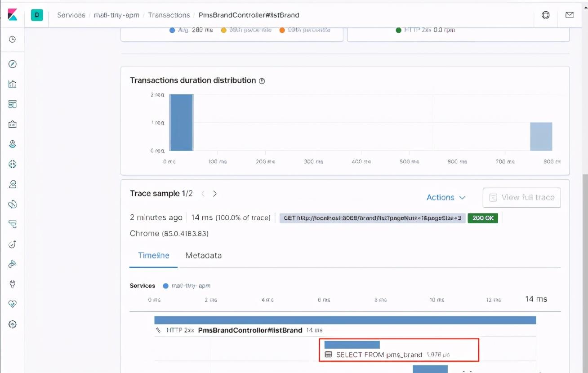Image resolution: width=588 pixels, height=373 pixels.
Task: Open the space selector avatar D
Action: coord(37,15)
